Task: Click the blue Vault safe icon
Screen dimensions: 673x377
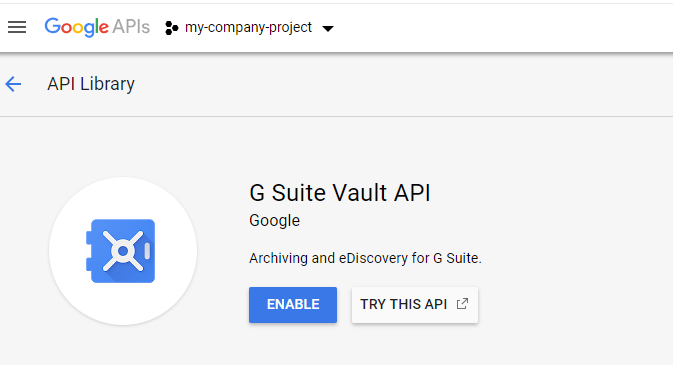Action: click(x=121, y=251)
